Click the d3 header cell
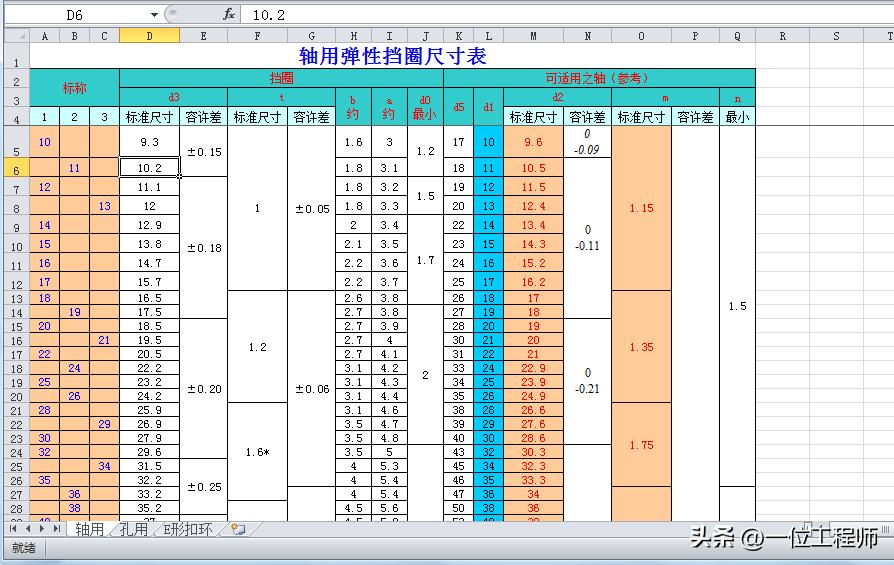894x565 pixels. point(173,97)
